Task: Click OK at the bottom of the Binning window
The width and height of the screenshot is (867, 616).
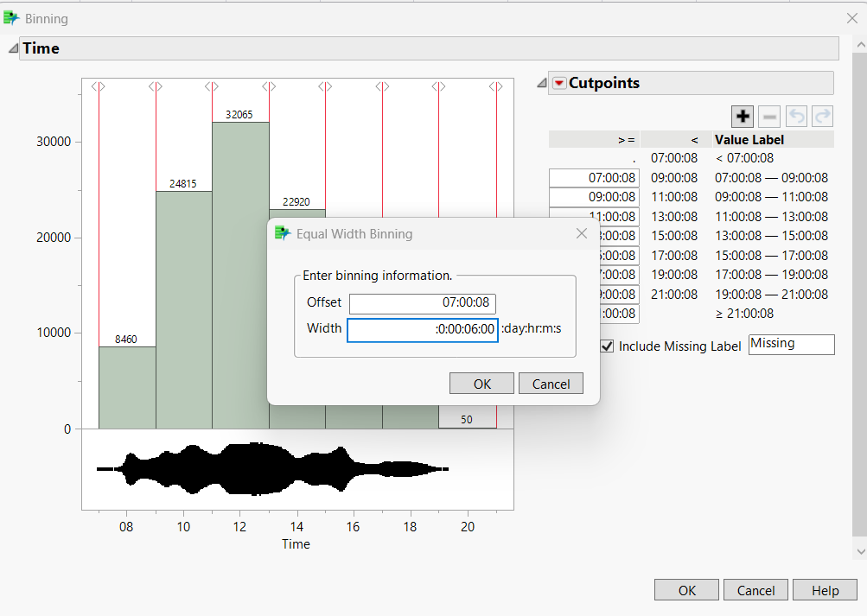Action: click(x=685, y=589)
